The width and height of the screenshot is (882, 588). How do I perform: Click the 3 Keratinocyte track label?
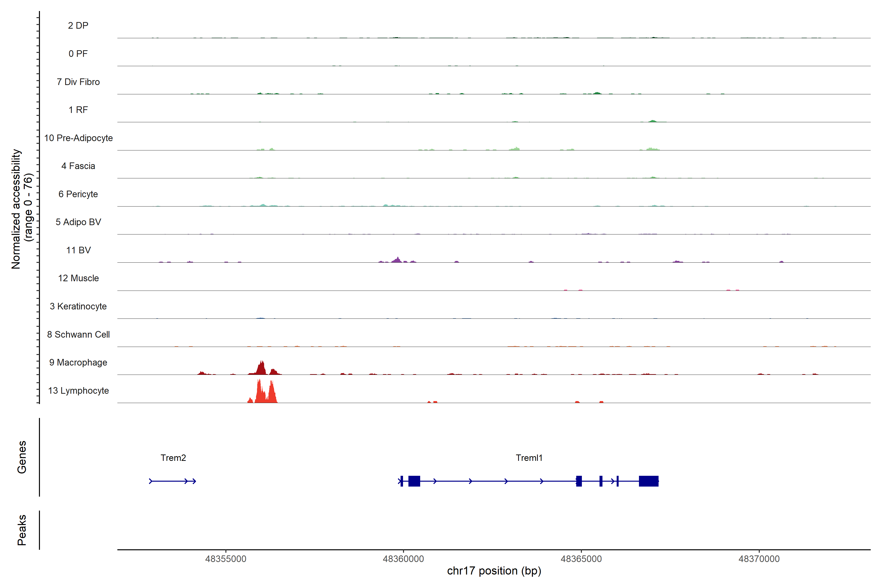point(78,306)
